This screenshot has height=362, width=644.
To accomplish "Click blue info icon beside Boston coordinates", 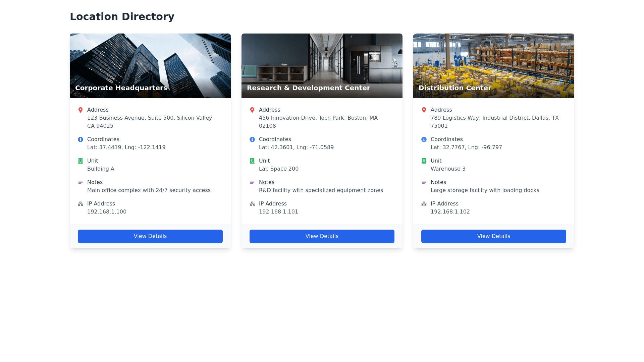I will tap(252, 139).
